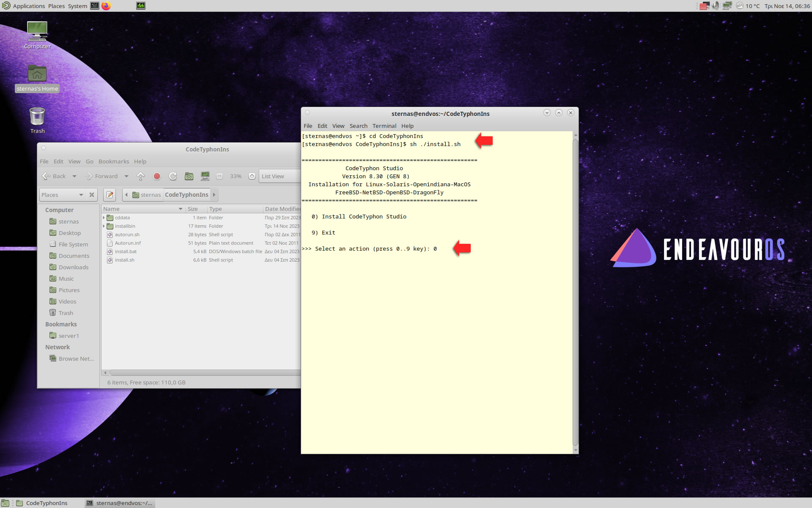Screen dimensions: 812x508
Task: Stop loading with the red stop icon
Action: pos(157,176)
